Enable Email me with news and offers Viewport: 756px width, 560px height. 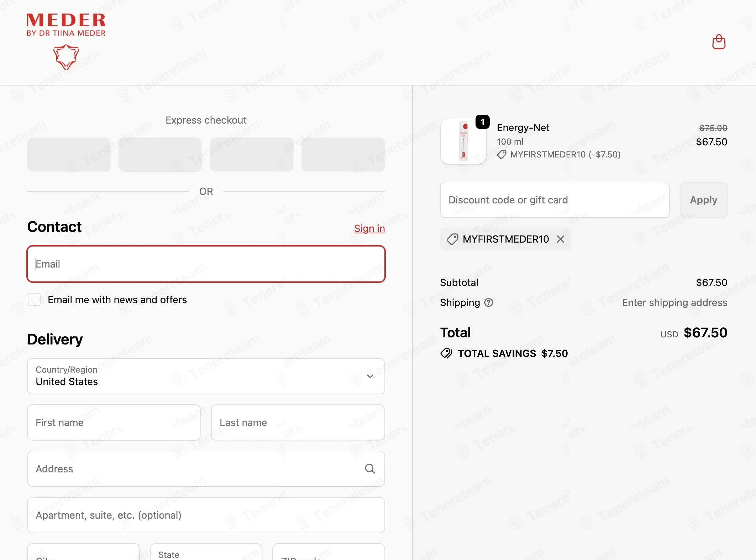[34, 300]
